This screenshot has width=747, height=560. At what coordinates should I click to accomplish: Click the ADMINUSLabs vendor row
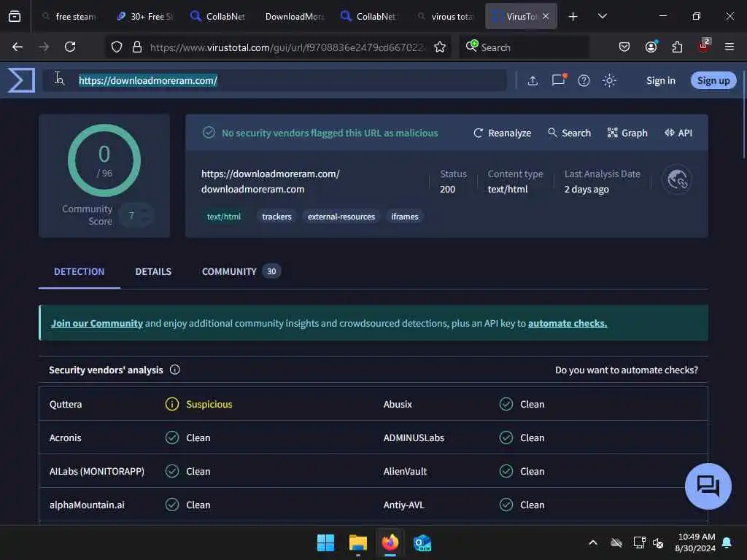541,437
